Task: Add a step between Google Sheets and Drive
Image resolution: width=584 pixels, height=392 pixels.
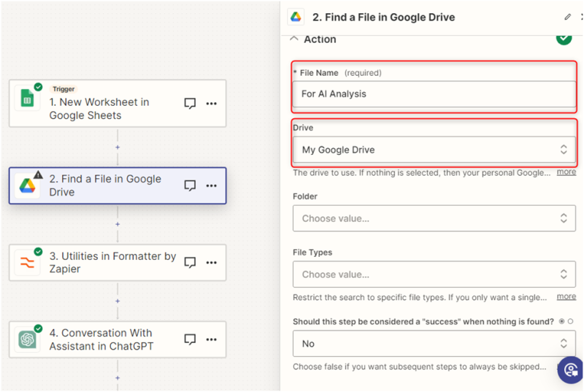Action: pyautogui.click(x=118, y=147)
